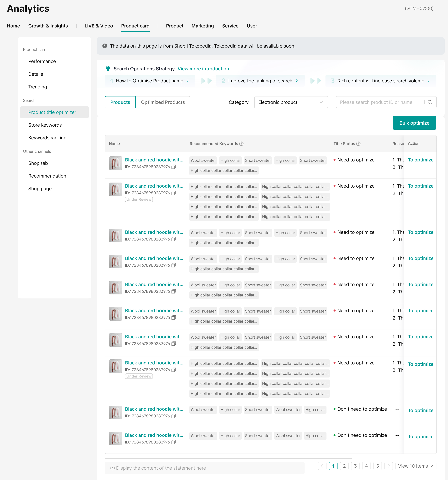The image size is (448, 480).
Task: Copy ID of last product row
Action: 173,442
